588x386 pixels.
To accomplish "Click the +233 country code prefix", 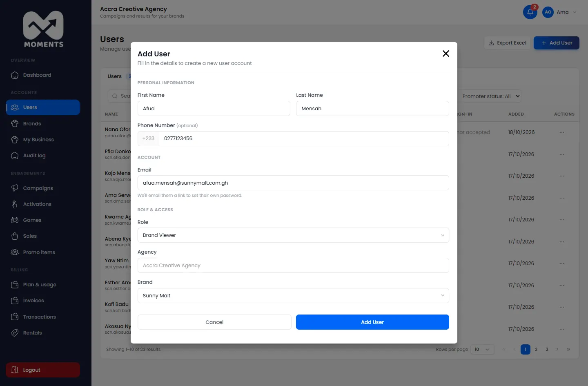I will (x=148, y=138).
